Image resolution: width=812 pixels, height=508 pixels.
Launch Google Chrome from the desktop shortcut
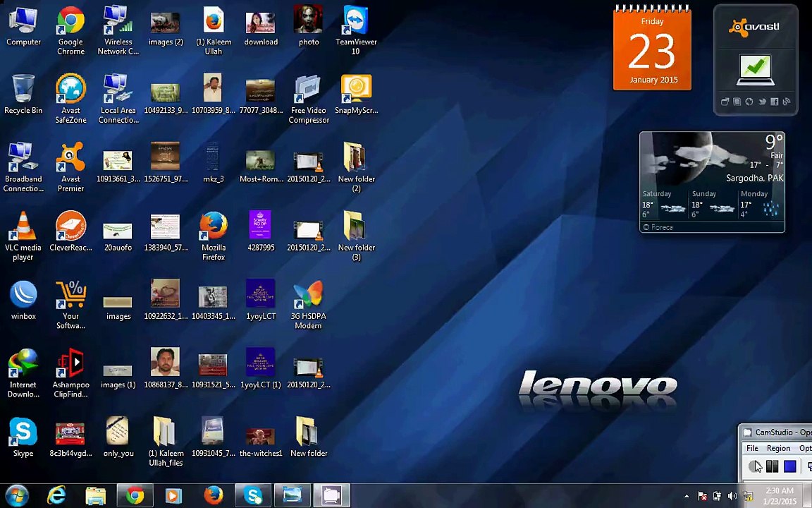[x=71, y=31]
